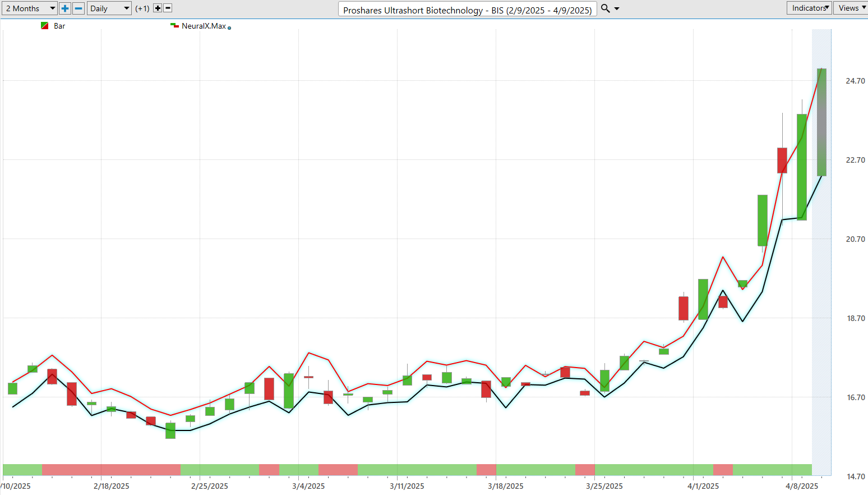Open the Daily interval dropdown
Image resolution: width=868 pixels, height=495 pixels.
(x=109, y=8)
